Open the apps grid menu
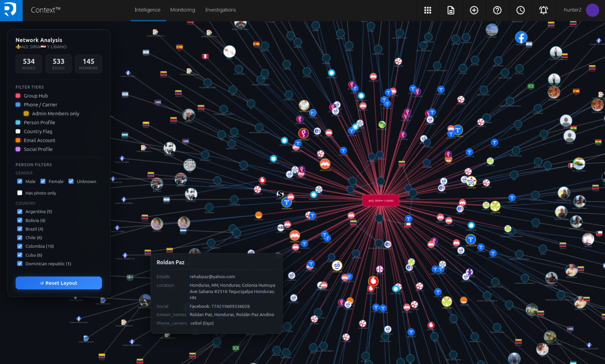This screenshot has width=605, height=364. click(x=428, y=10)
